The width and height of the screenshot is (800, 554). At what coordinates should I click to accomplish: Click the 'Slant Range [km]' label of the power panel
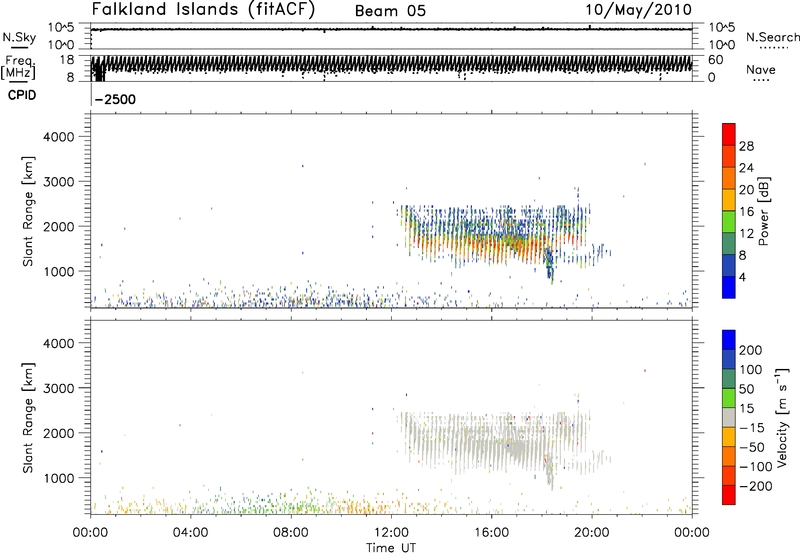pyautogui.click(x=28, y=211)
